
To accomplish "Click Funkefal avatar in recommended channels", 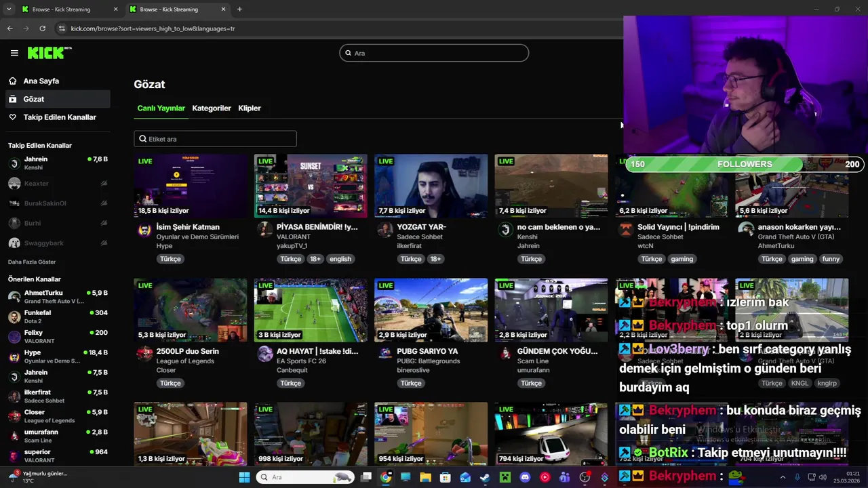I will 14,317.
